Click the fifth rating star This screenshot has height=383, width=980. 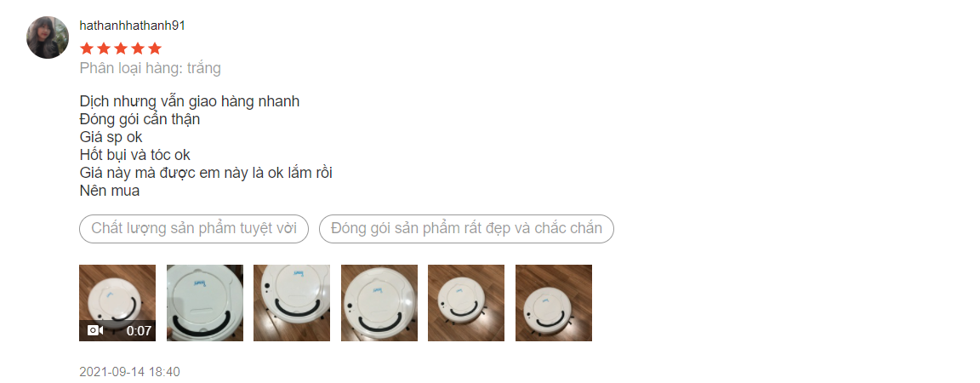tap(155, 49)
